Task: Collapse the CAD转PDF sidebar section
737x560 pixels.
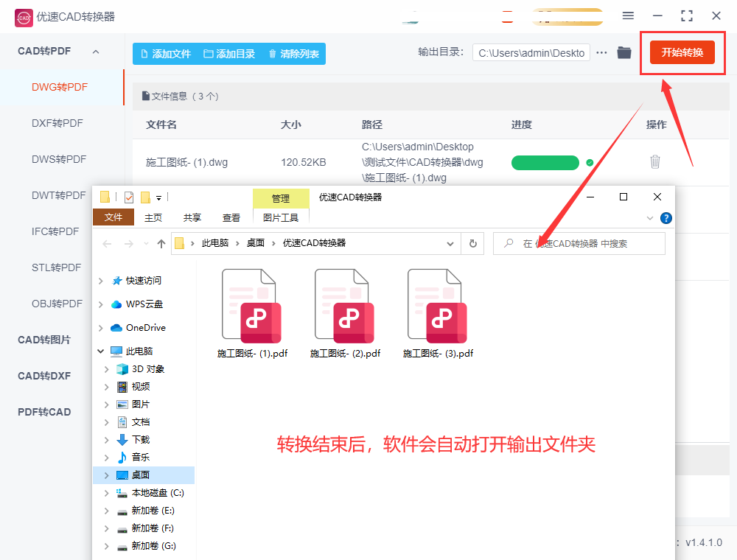Action: click(96, 52)
